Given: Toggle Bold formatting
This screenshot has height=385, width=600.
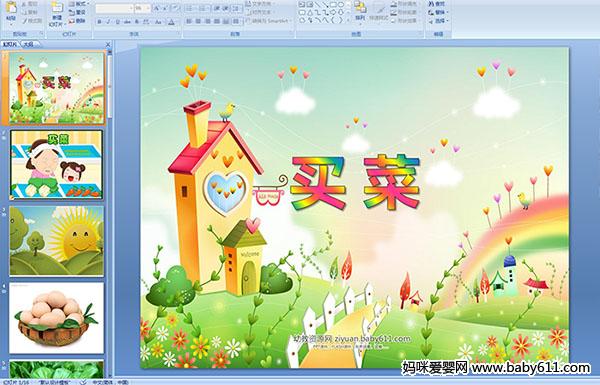Looking at the screenshot, I should (99, 22).
